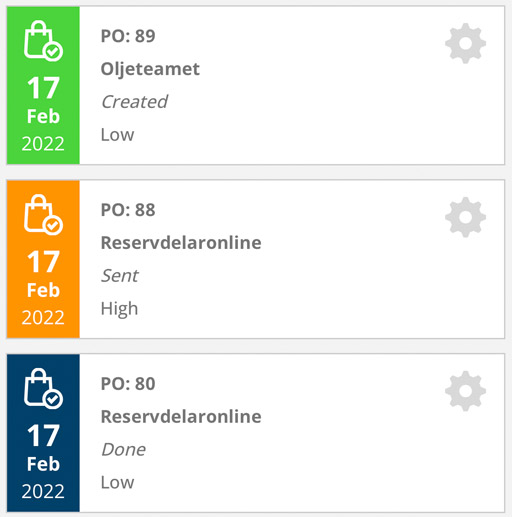Click the High priority label
The width and height of the screenshot is (512, 517).
pos(119,309)
